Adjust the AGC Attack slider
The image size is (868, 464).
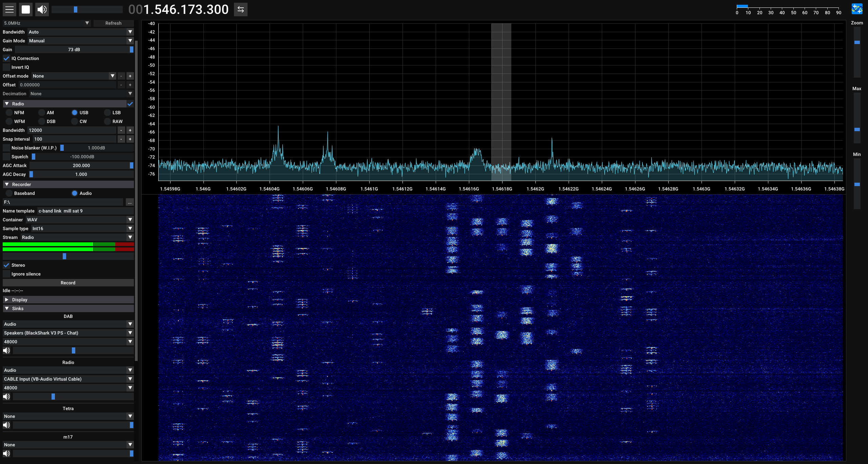81,165
